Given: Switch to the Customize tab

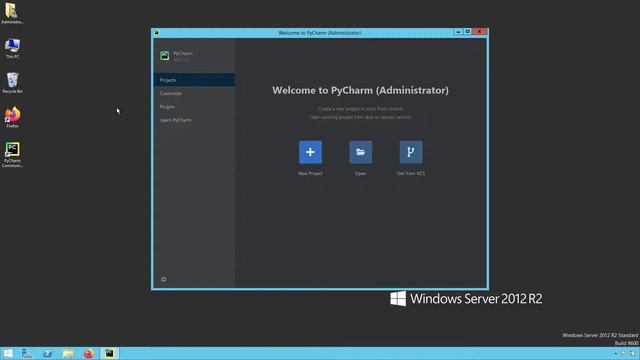Looking at the screenshot, I should pos(194,93).
